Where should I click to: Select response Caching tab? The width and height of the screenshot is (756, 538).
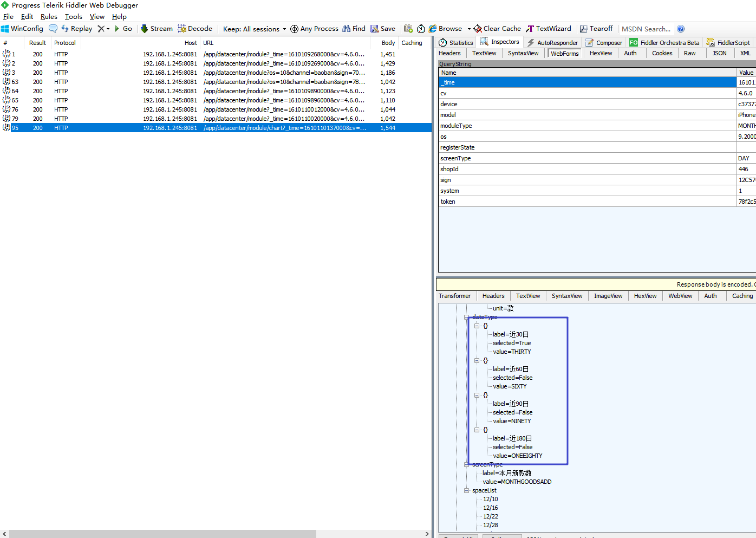point(742,296)
